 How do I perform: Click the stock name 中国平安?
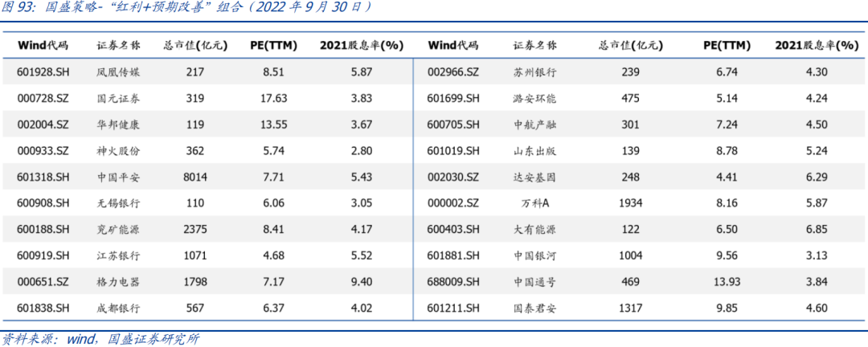pos(118,177)
